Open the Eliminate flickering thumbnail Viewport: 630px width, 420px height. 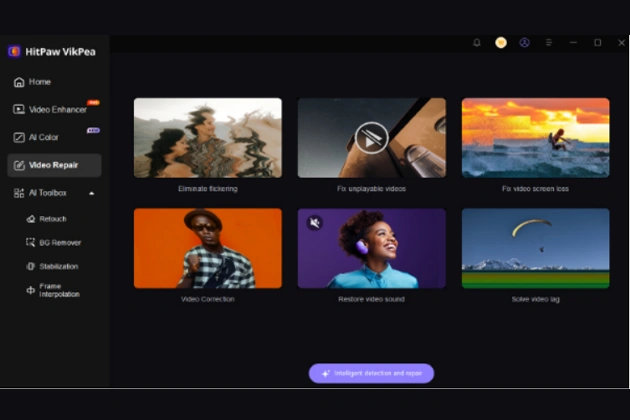click(x=208, y=138)
